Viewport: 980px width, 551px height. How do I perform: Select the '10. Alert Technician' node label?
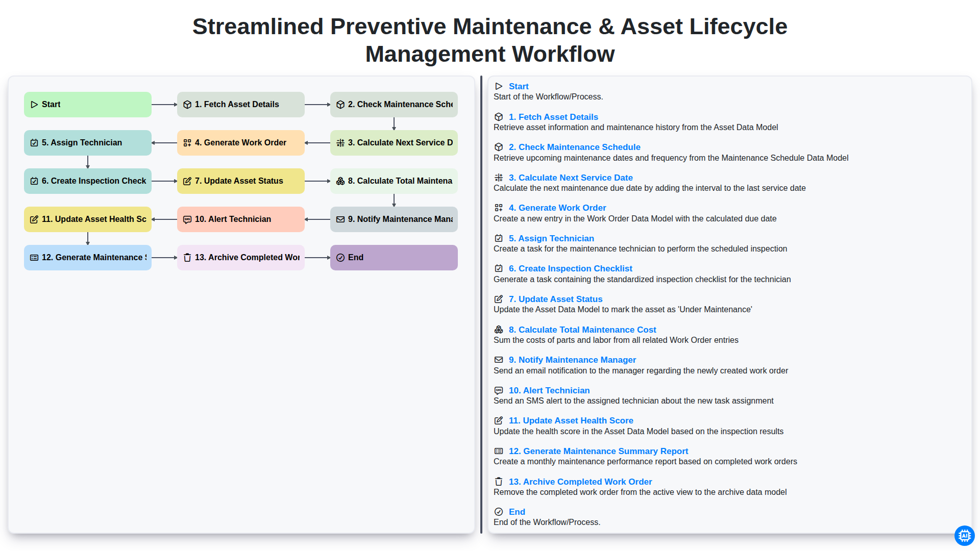click(233, 219)
